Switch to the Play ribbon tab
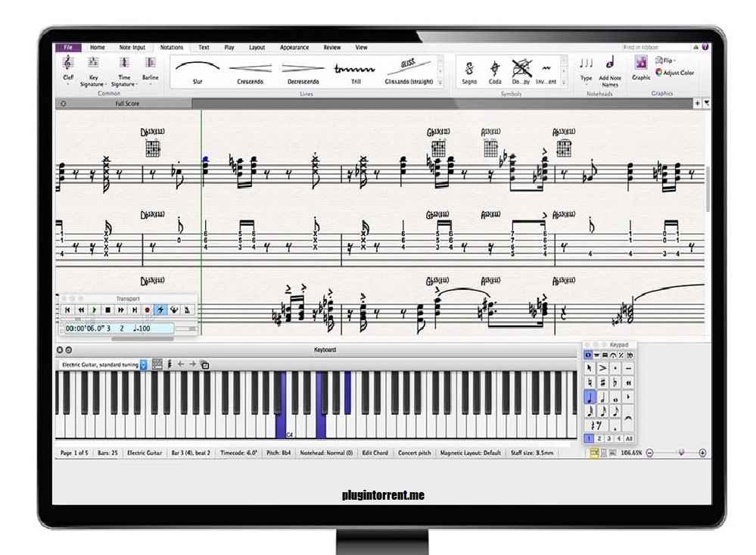The image size is (756, 555). click(x=229, y=47)
